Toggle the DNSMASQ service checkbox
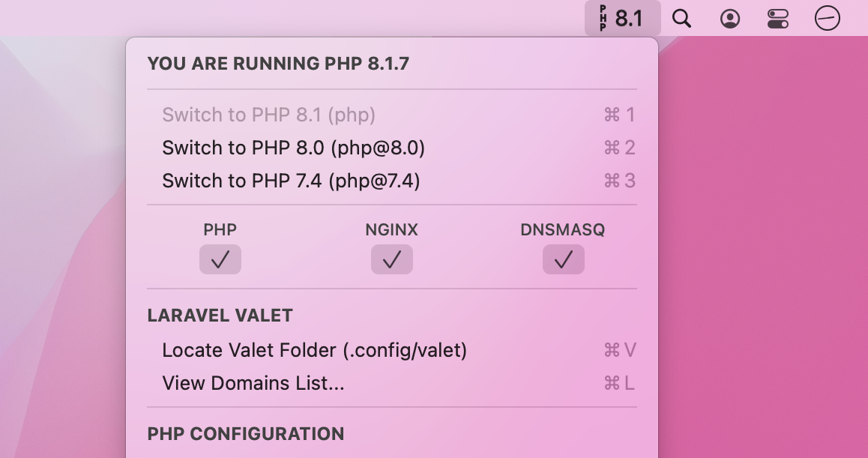The height and width of the screenshot is (458, 868). [x=563, y=259]
